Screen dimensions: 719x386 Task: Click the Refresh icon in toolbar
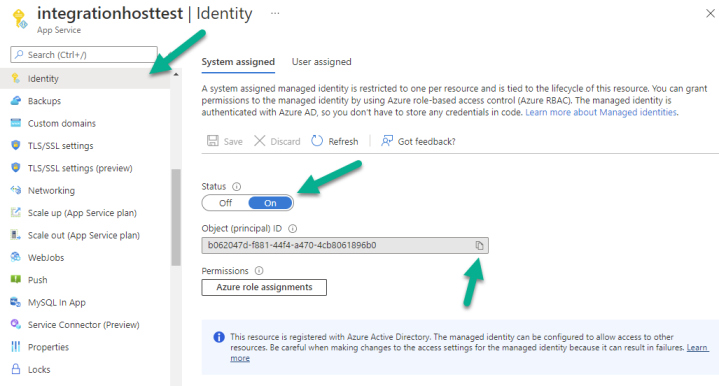click(x=317, y=141)
